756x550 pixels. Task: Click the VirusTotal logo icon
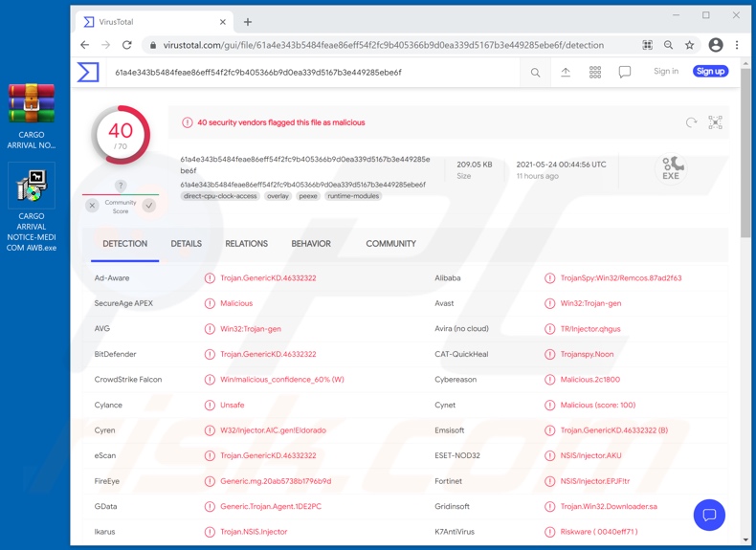coord(88,73)
